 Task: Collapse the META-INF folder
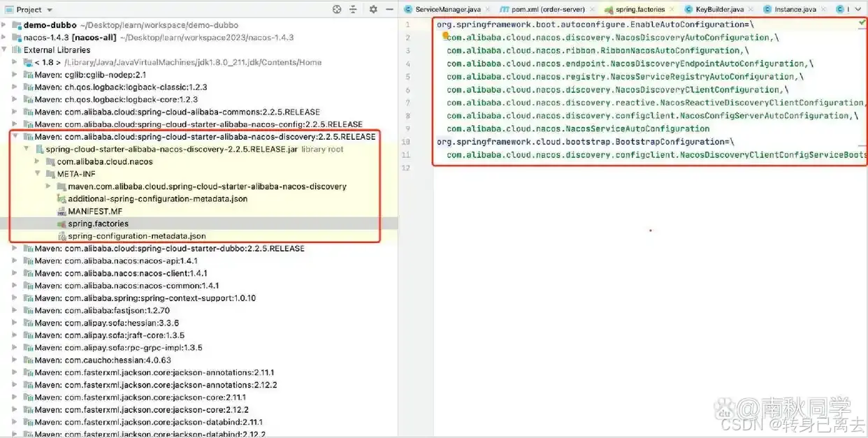tap(38, 174)
